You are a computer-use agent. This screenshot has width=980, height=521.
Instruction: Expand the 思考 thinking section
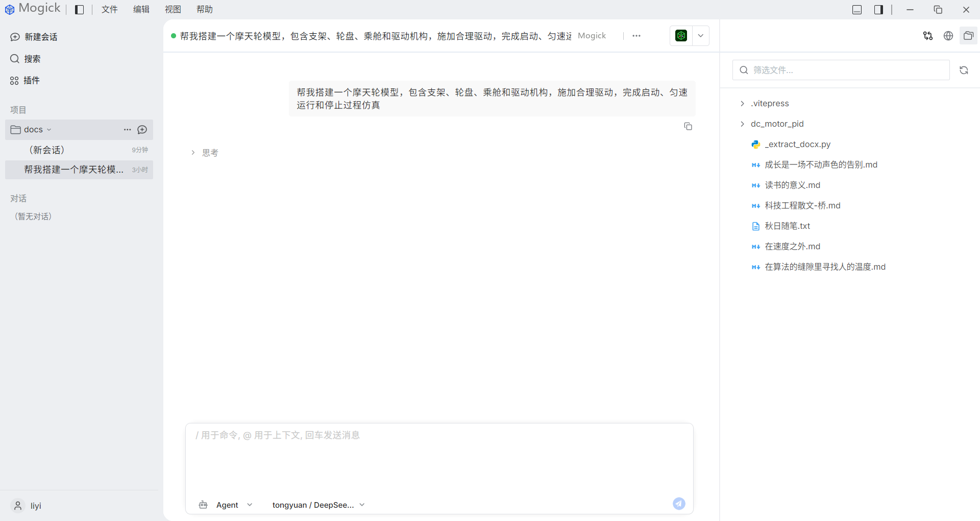tap(205, 153)
